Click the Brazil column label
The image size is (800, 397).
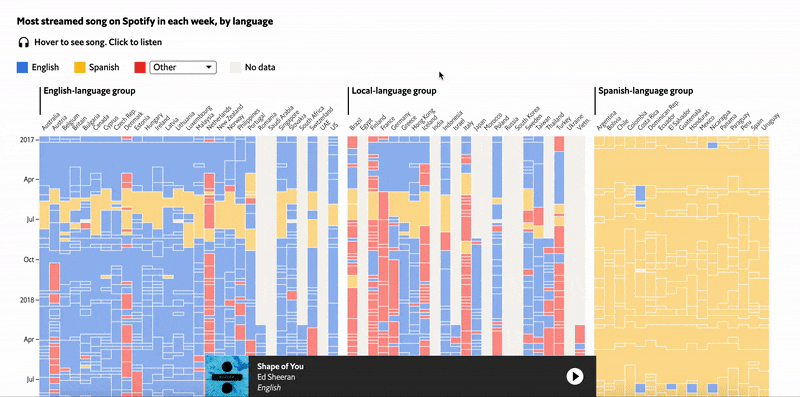[356, 124]
